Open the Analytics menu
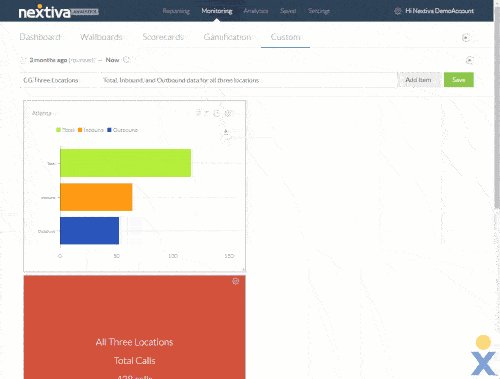Screen dimensions: 500x379 pos(256,11)
